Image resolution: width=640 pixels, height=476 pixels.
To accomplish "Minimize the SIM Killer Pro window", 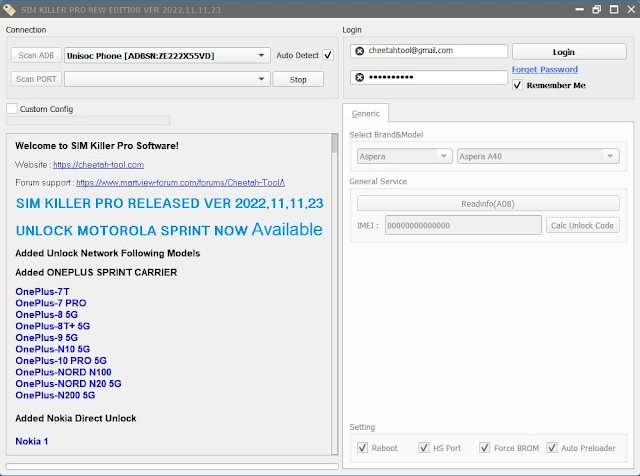I will [x=579, y=9].
